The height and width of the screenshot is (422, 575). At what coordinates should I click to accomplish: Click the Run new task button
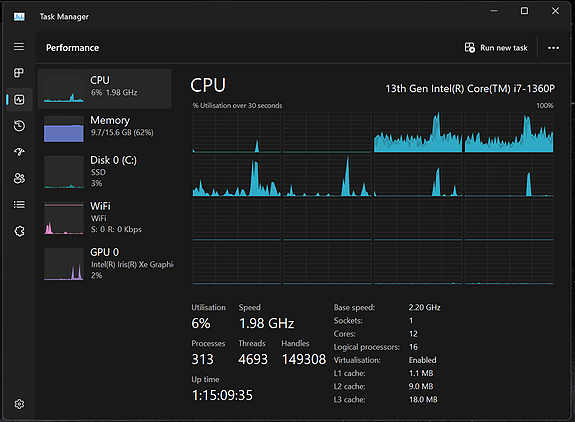pos(496,48)
